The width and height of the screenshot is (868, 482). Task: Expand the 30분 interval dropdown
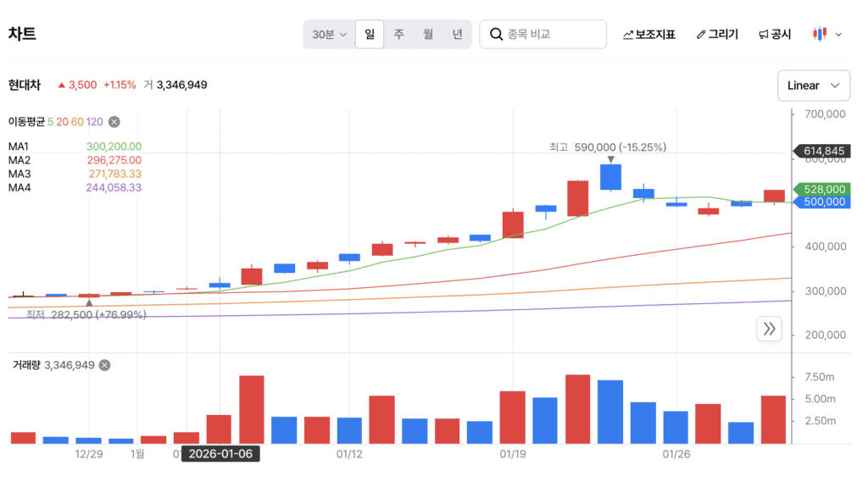[330, 35]
